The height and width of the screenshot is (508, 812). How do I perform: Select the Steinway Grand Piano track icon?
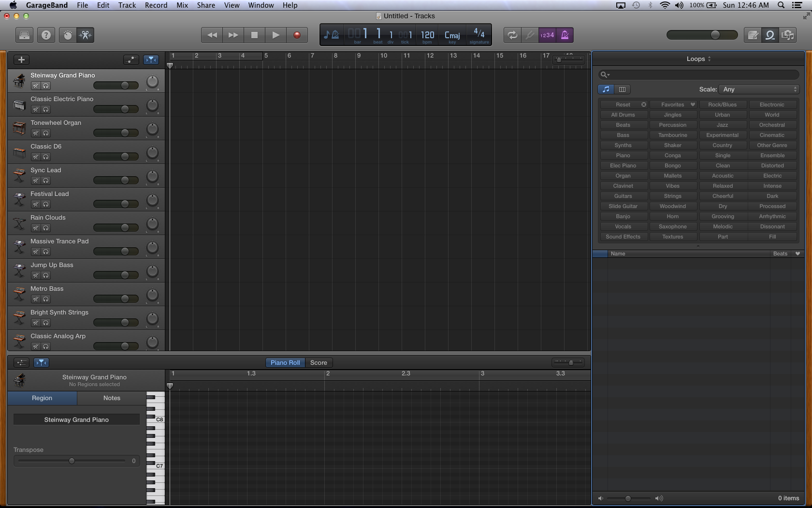tap(19, 81)
